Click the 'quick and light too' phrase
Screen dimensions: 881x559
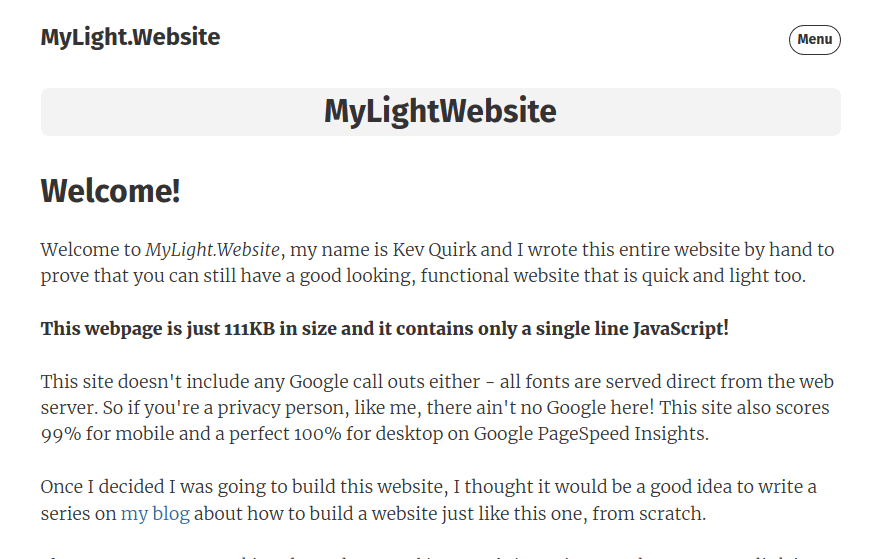click(x=724, y=276)
